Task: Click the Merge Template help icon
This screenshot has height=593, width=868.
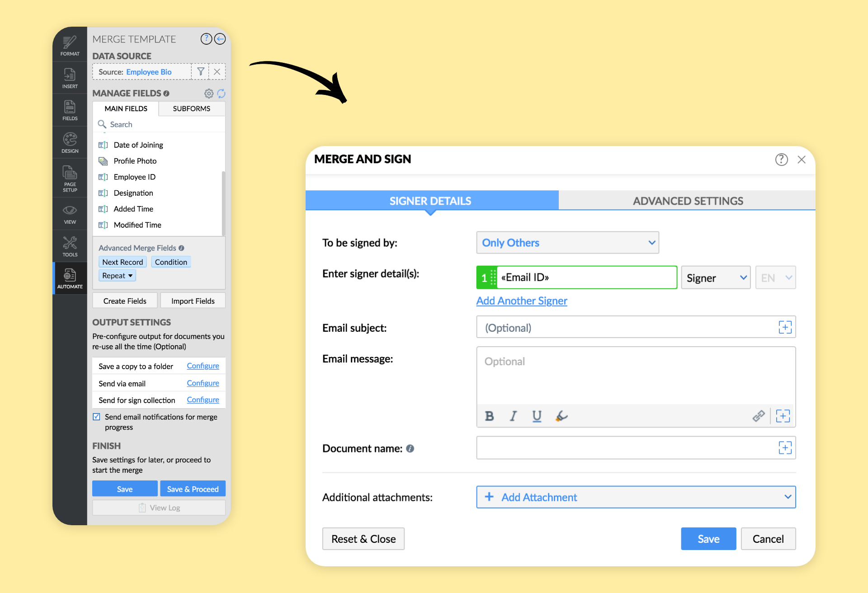Action: point(206,39)
